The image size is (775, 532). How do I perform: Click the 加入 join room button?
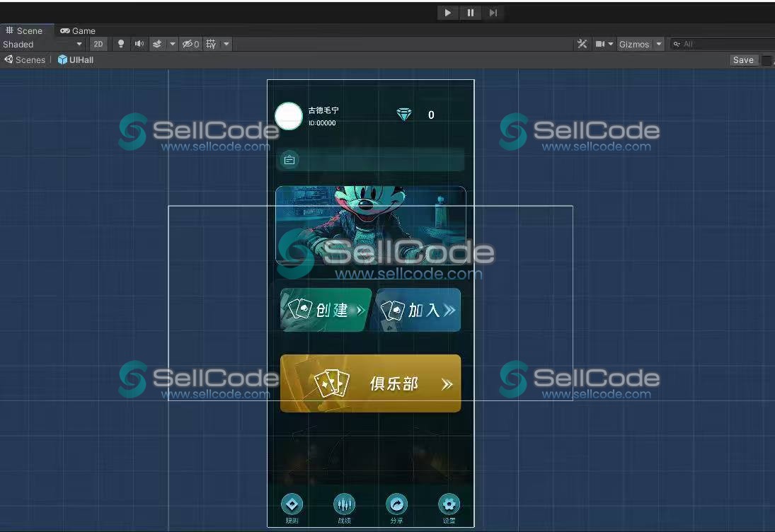(x=418, y=310)
